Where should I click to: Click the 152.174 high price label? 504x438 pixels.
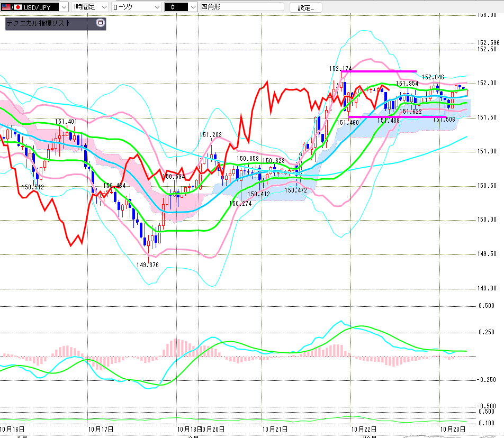point(340,69)
